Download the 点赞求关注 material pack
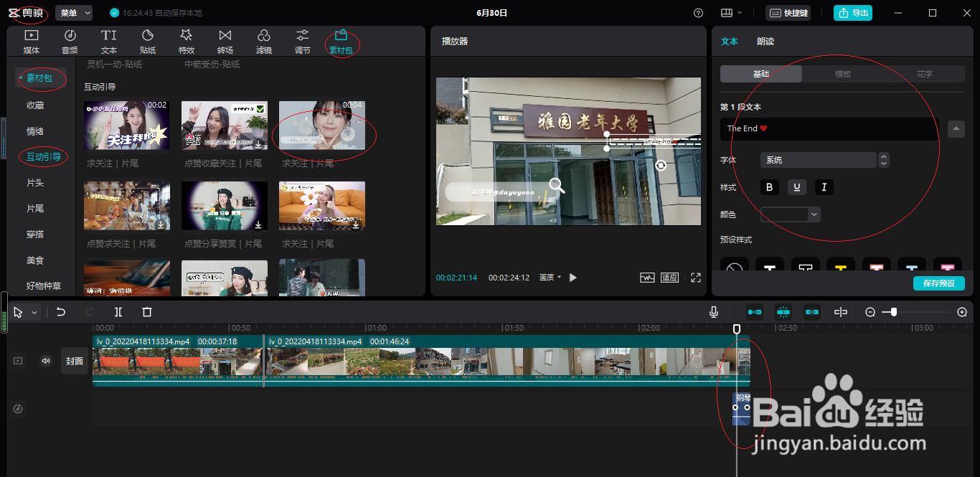Screen dimensions: 980x477 click(161, 225)
